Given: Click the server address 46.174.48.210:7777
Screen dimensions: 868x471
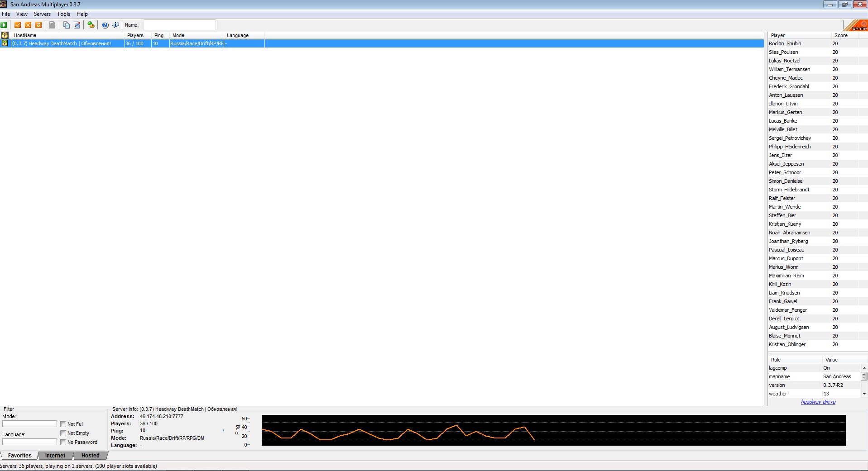Looking at the screenshot, I should point(162,416).
